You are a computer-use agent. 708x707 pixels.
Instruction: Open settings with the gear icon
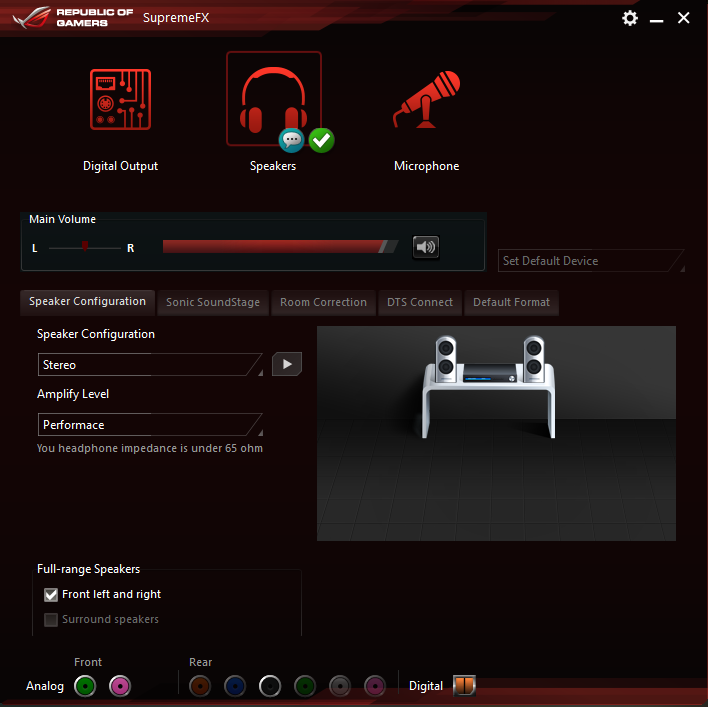click(x=629, y=18)
